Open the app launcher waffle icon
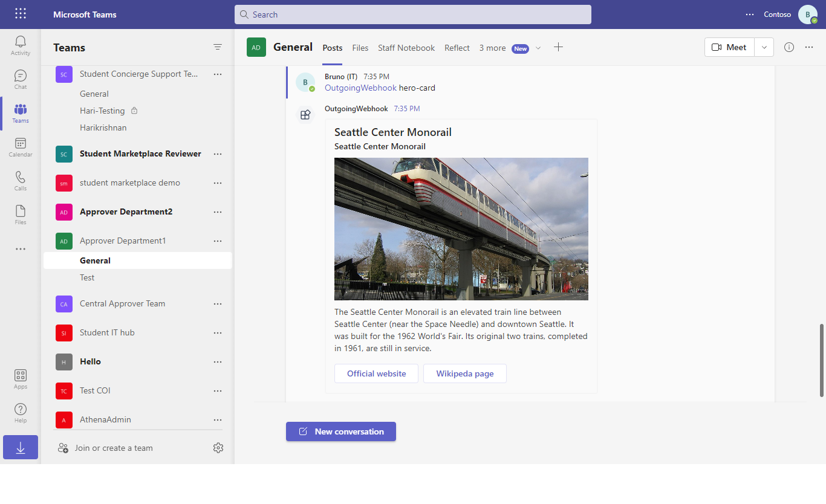The width and height of the screenshot is (826, 504). tap(21, 14)
